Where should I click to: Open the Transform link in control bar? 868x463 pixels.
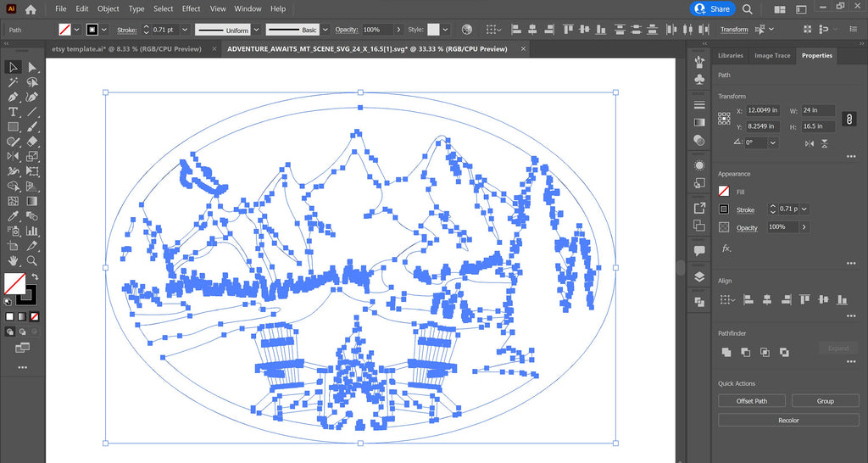(x=734, y=30)
